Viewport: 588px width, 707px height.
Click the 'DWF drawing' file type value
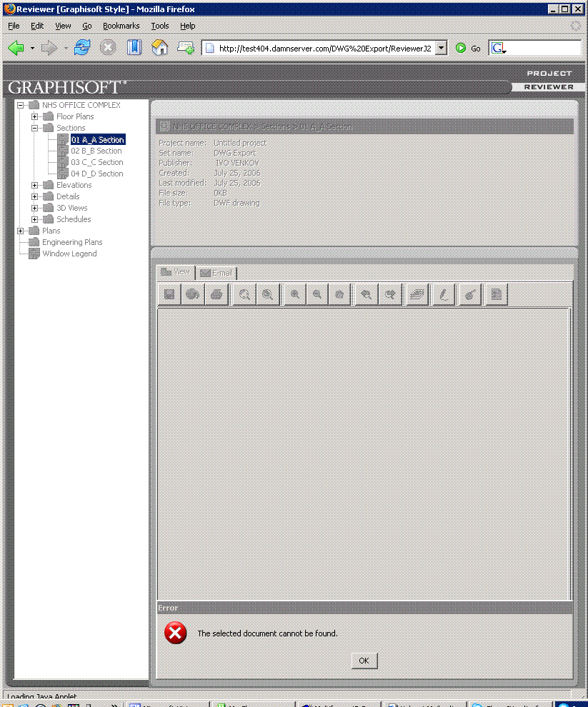coord(236,203)
